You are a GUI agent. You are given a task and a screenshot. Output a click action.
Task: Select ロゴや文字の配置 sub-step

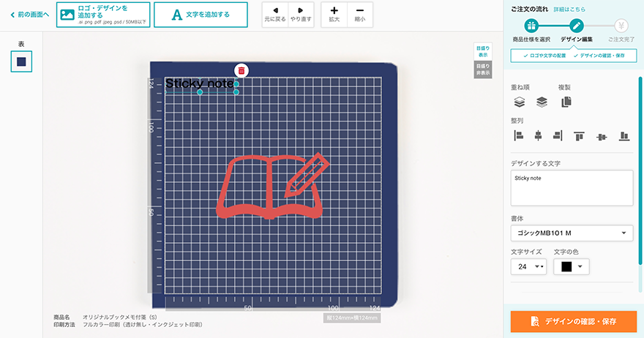point(544,56)
